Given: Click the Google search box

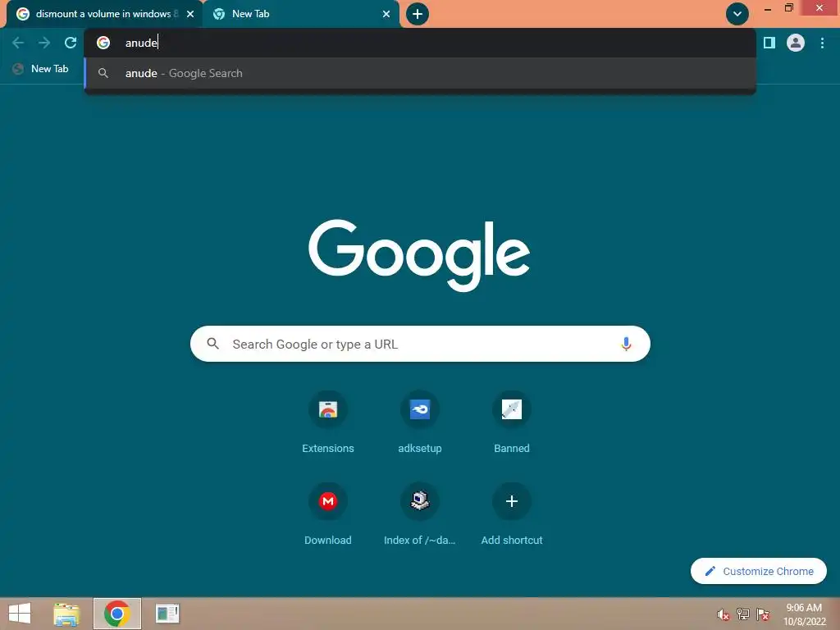Looking at the screenshot, I should click(420, 344).
